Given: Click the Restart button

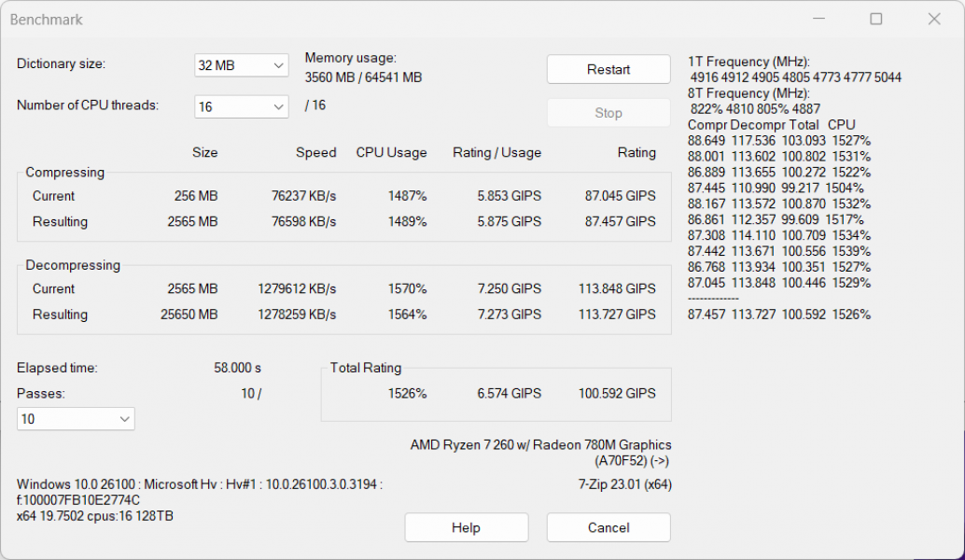Looking at the screenshot, I should click(x=608, y=69).
